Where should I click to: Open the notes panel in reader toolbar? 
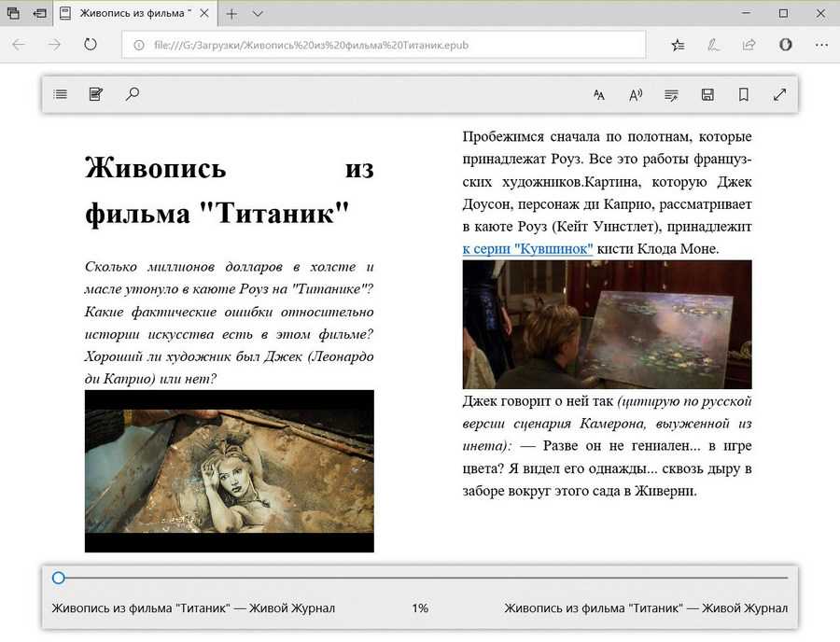pyautogui.click(x=95, y=94)
